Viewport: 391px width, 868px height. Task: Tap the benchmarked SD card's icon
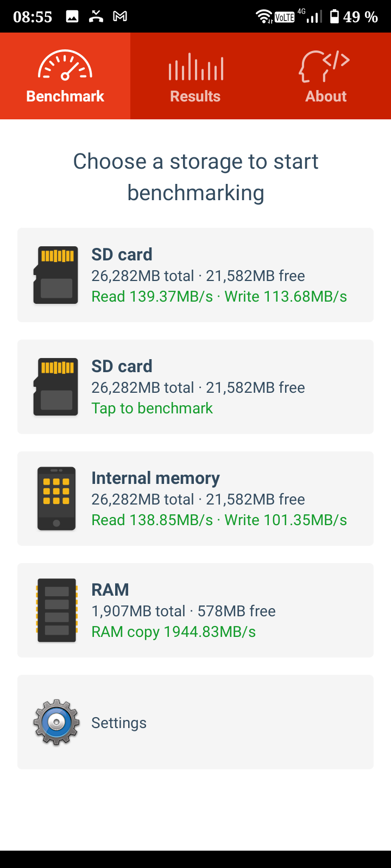[x=56, y=275]
